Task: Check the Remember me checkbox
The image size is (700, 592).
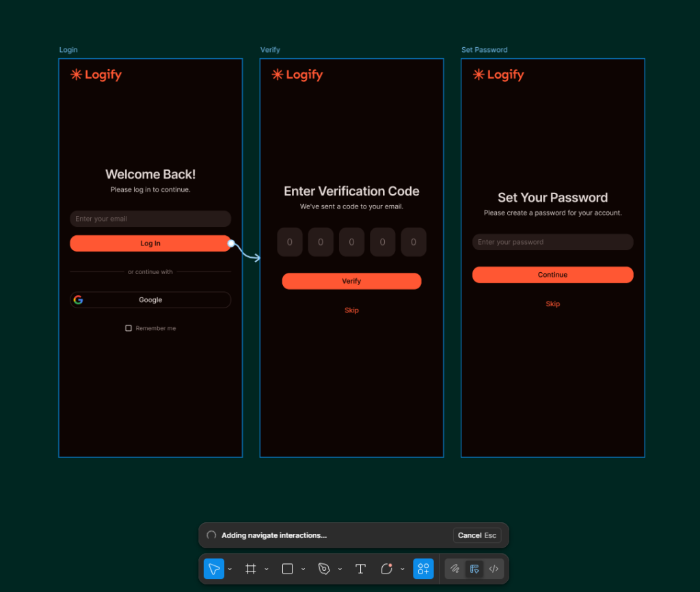Action: [x=129, y=329]
